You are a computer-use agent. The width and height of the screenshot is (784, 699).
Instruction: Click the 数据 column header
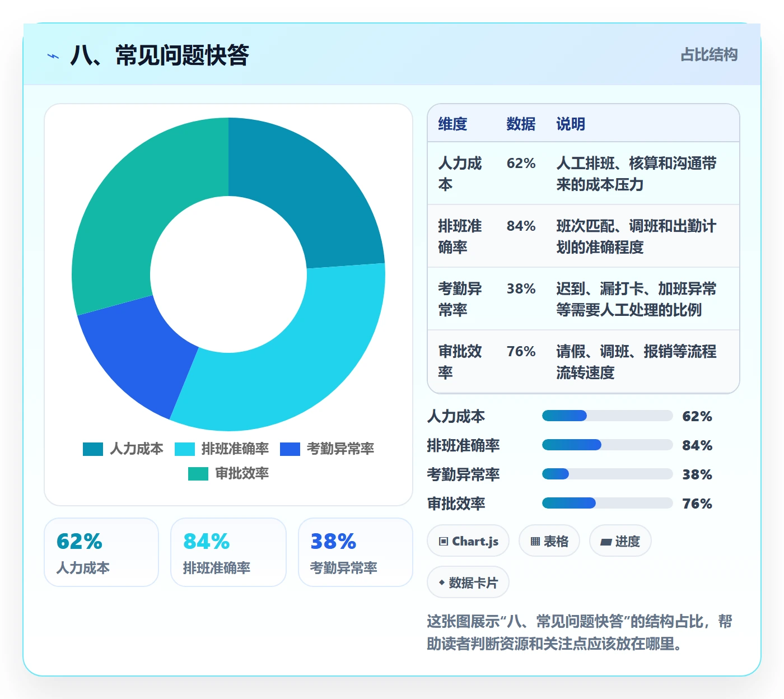521,124
